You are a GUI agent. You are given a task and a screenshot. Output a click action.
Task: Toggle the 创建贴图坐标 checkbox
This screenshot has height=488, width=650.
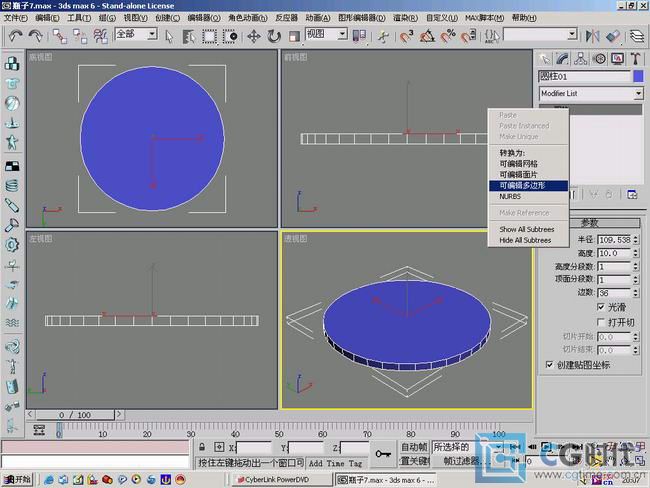(x=549, y=365)
